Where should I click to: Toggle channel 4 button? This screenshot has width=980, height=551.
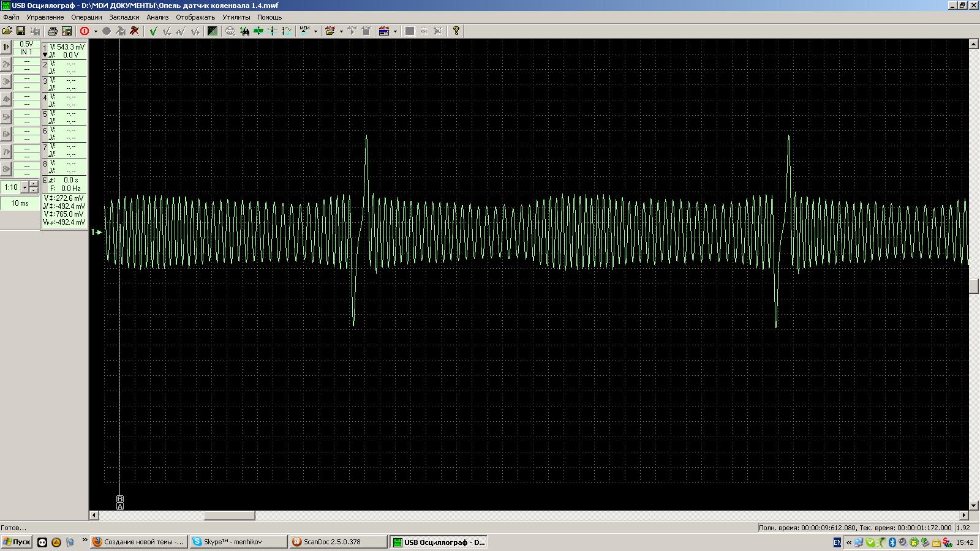coord(6,99)
